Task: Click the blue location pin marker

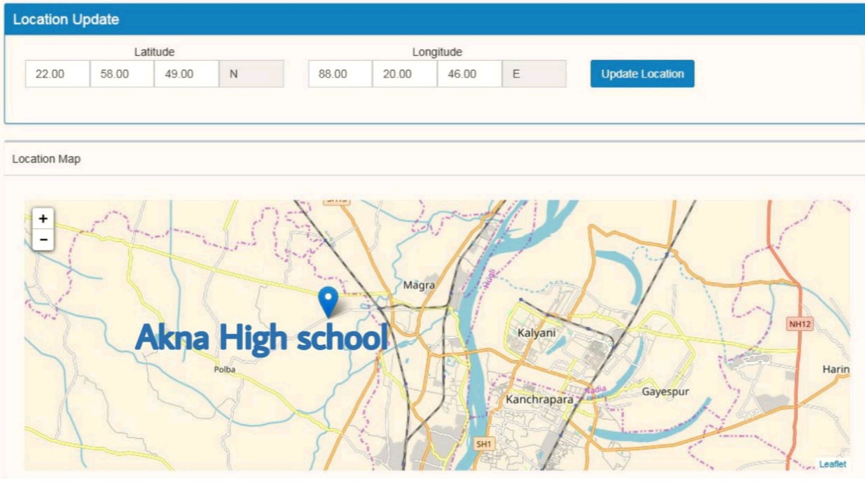Action: (328, 300)
